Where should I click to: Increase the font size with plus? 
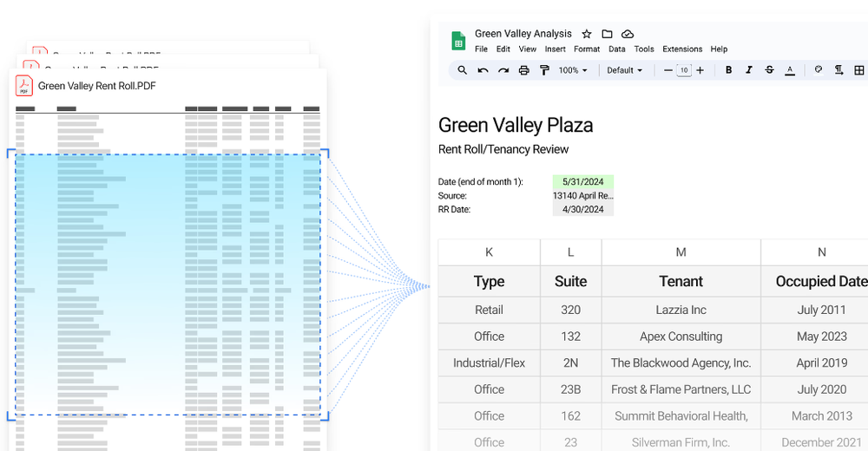click(x=700, y=70)
